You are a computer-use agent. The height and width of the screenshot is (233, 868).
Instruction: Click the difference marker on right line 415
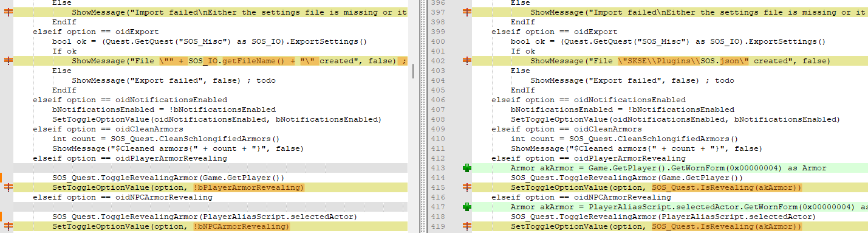point(466,187)
